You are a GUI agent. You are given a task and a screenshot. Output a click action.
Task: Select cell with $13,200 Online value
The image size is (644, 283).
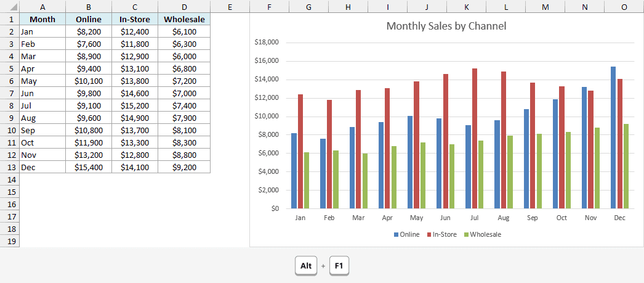click(x=89, y=155)
